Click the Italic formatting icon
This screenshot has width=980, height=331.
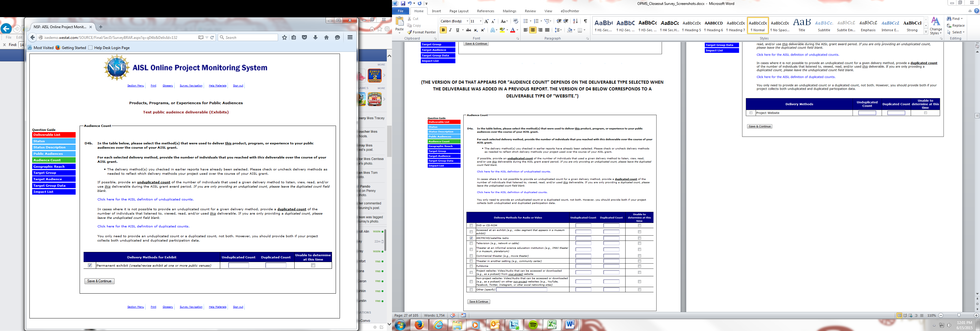(x=450, y=30)
